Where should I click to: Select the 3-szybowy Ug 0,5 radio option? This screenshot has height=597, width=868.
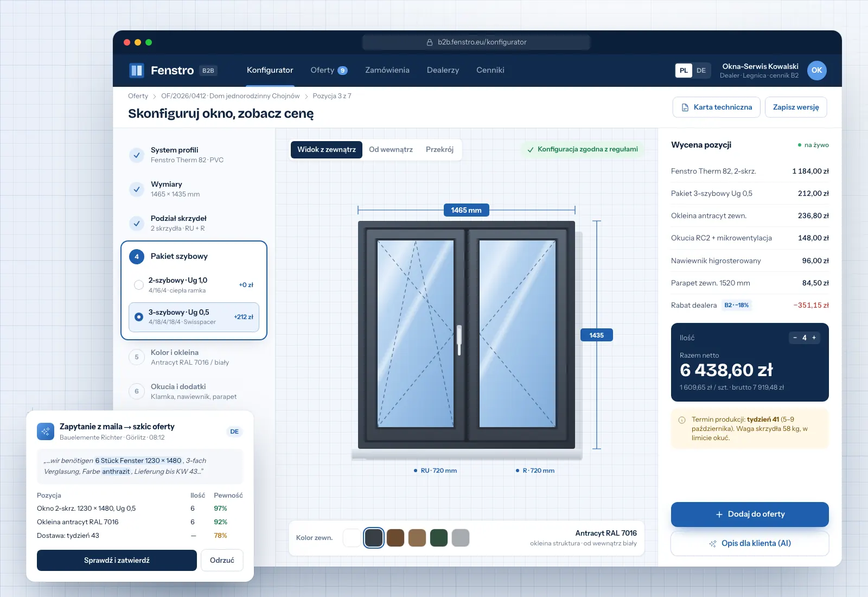tap(139, 317)
